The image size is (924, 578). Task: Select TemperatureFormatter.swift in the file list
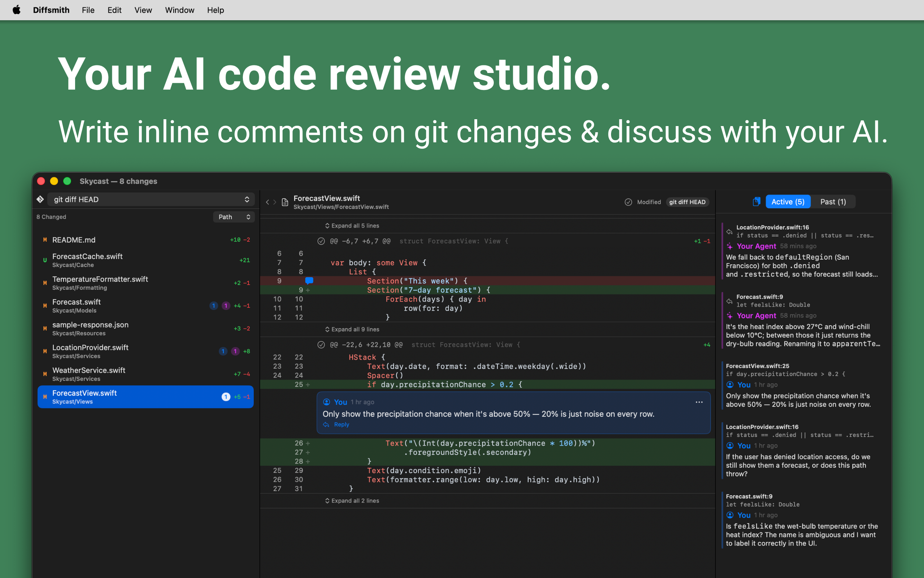[x=145, y=283]
